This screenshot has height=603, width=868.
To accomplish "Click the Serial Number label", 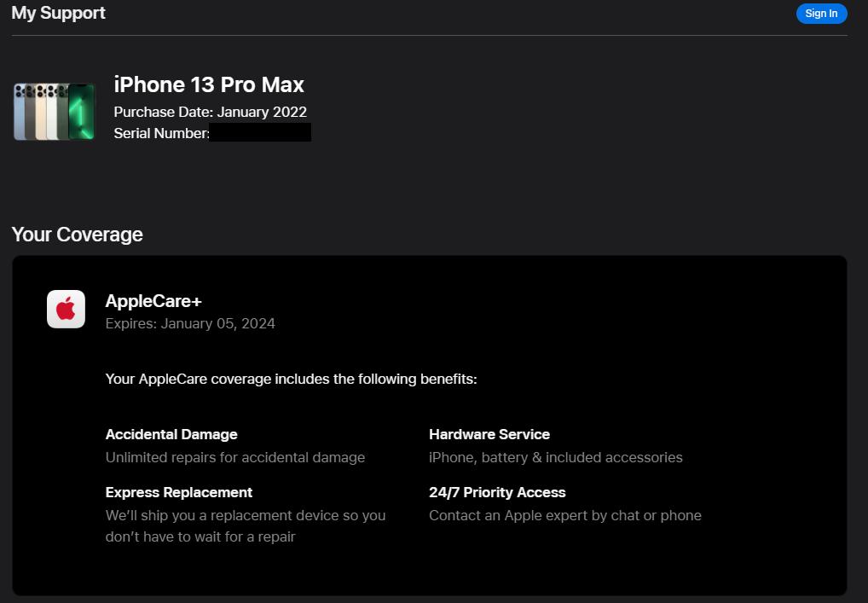I will (161, 133).
